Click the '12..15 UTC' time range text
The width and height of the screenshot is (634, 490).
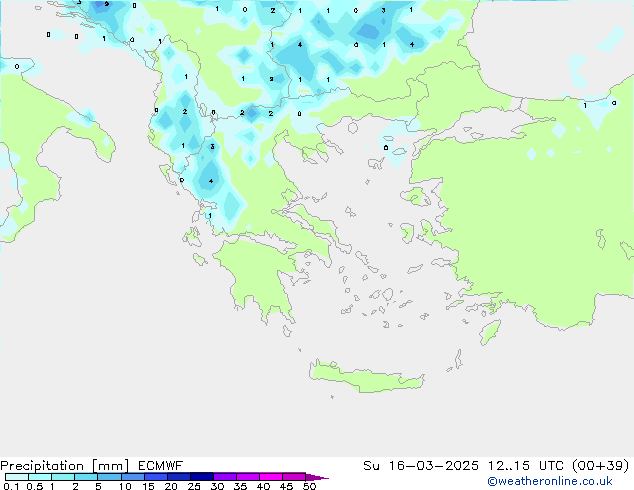coord(525,466)
